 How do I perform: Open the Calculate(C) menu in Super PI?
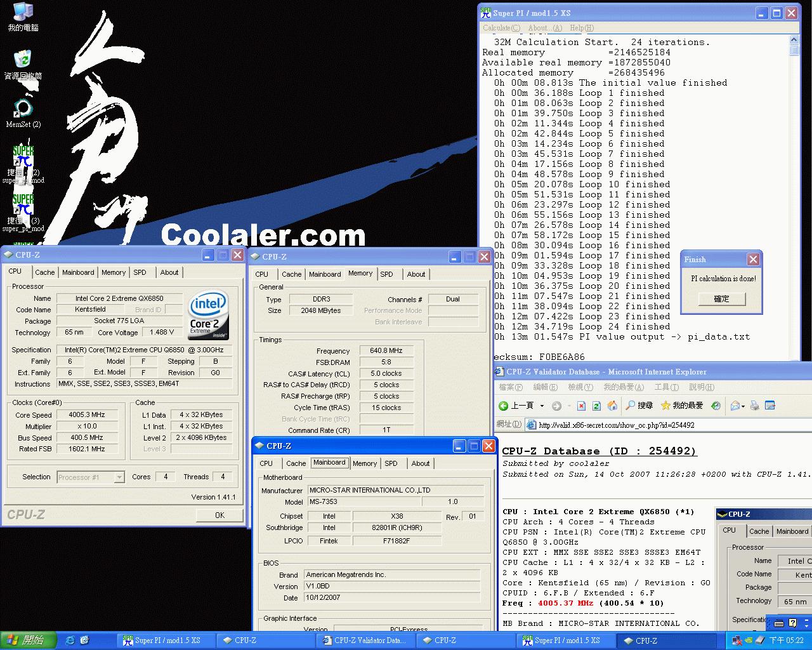tap(501, 28)
